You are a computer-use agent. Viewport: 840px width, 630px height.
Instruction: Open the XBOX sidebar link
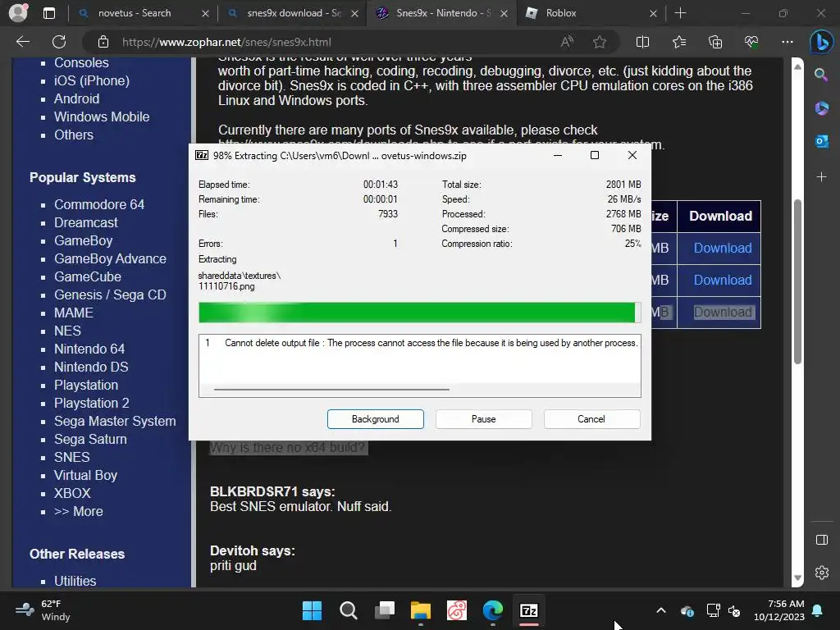click(x=72, y=493)
